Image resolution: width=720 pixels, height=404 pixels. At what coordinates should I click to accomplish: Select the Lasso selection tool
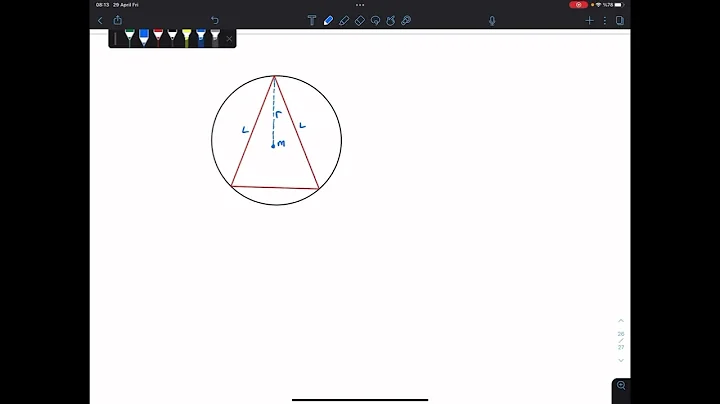point(375,20)
